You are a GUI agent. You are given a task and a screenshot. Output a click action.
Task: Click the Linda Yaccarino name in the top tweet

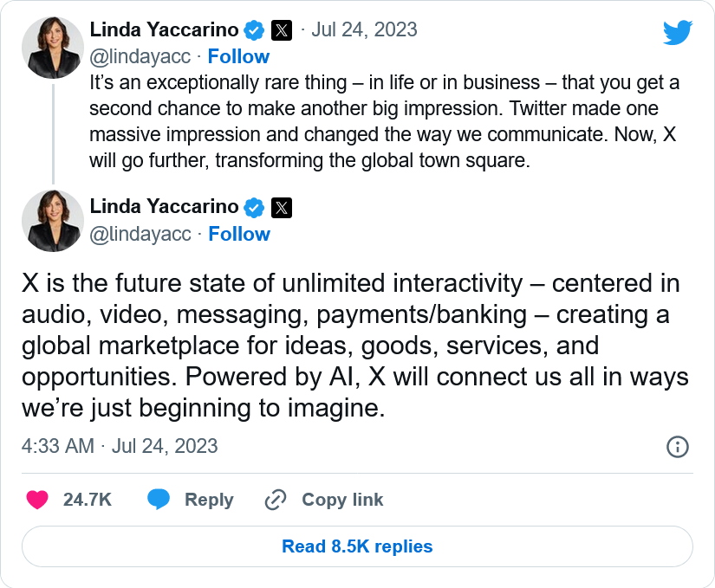pos(164,29)
